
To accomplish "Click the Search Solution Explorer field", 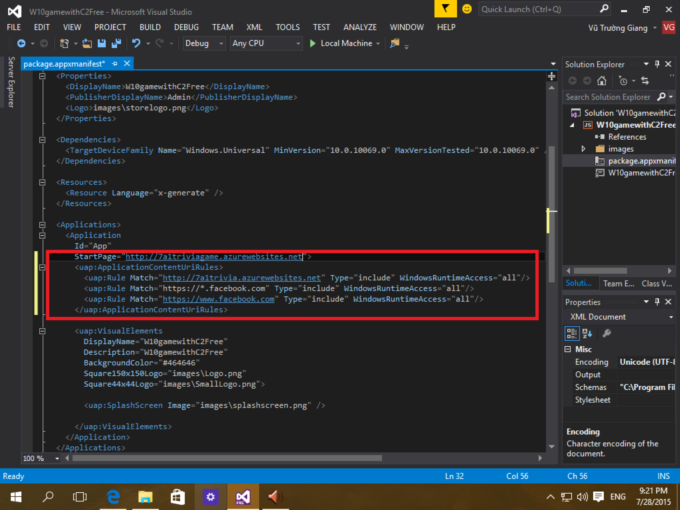I will [x=618, y=97].
